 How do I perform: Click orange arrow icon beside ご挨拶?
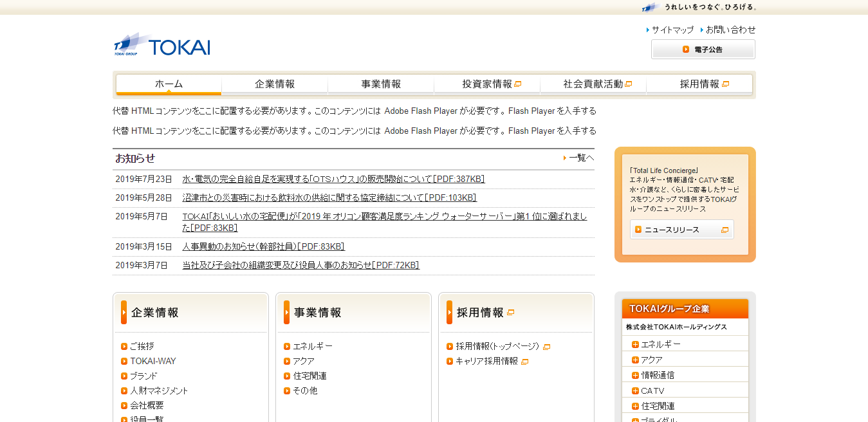124,346
